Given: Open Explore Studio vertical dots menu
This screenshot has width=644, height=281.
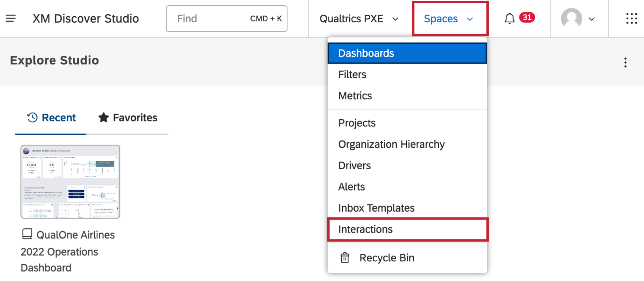Looking at the screenshot, I should coord(625,62).
